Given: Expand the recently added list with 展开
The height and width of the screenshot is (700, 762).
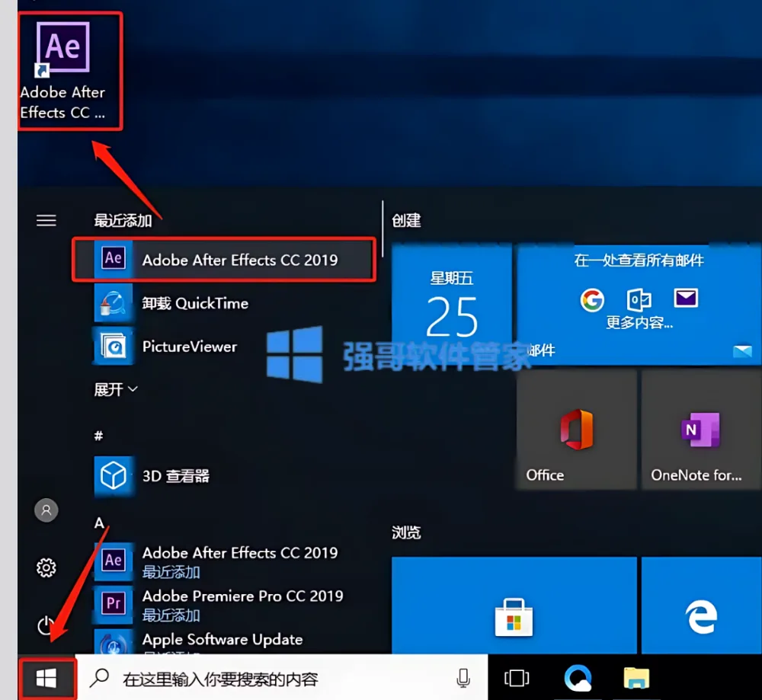Looking at the screenshot, I should click(x=116, y=389).
